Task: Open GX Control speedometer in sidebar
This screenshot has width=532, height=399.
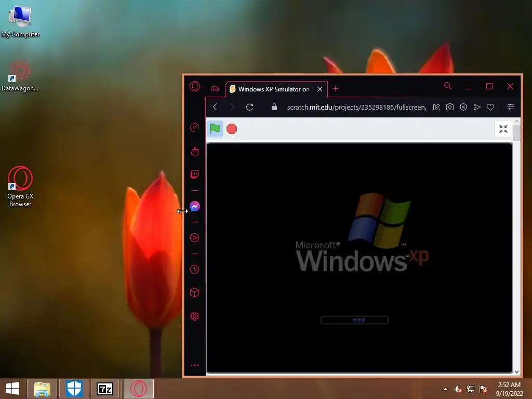Action: 195,128
